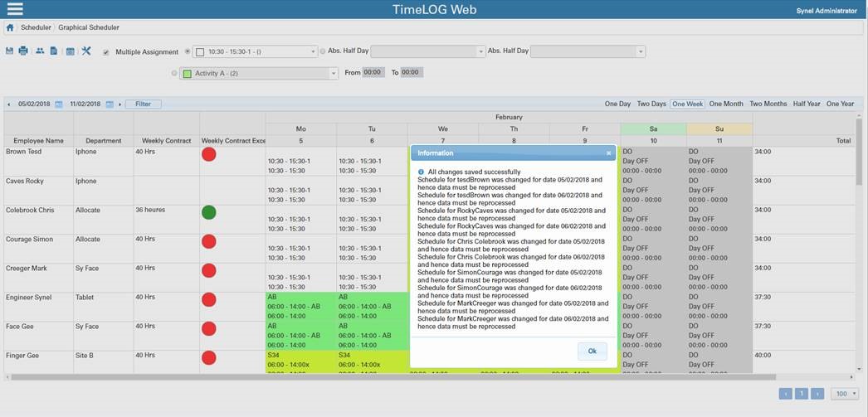The image size is (868, 417).
Task: Click the document report icon
Action: [54, 51]
